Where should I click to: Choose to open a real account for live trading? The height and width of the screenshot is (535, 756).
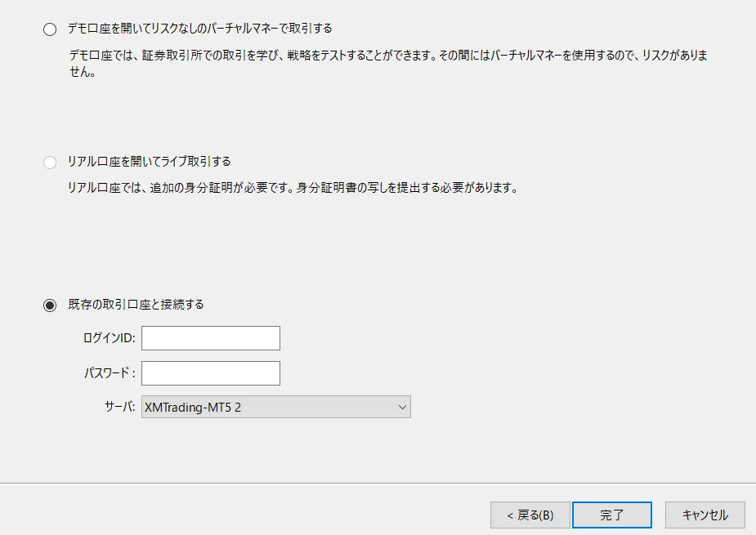[x=48, y=162]
